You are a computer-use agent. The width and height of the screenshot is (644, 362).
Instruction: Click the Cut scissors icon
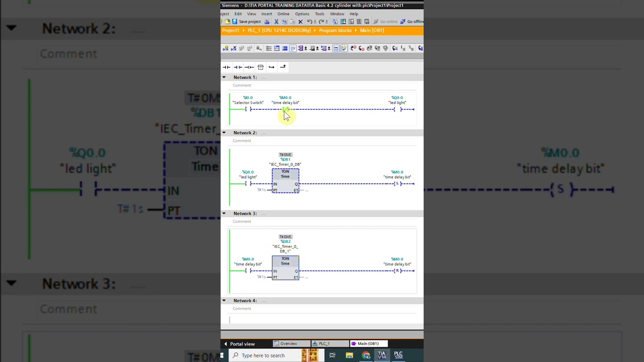pyautogui.click(x=276, y=22)
